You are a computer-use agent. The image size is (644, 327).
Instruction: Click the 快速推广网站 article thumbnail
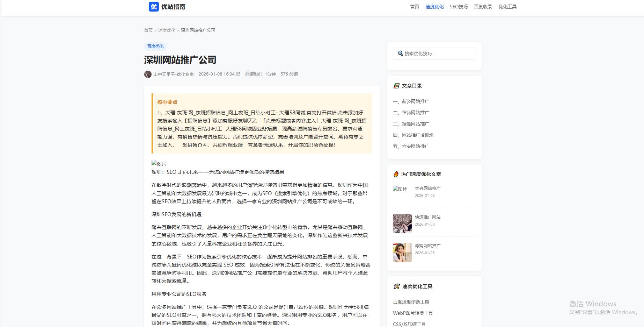point(402,224)
